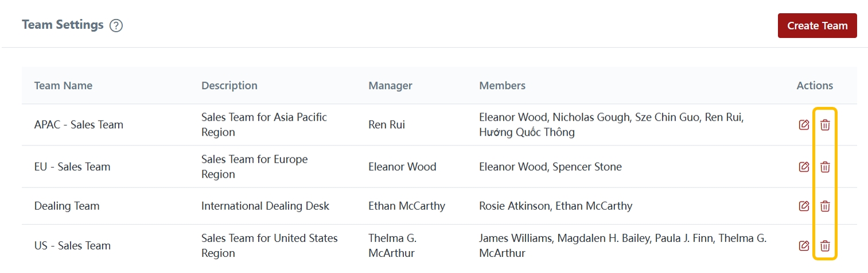The height and width of the screenshot is (273, 868).
Task: Click manager Ethan McCarthy cell
Action: point(406,206)
